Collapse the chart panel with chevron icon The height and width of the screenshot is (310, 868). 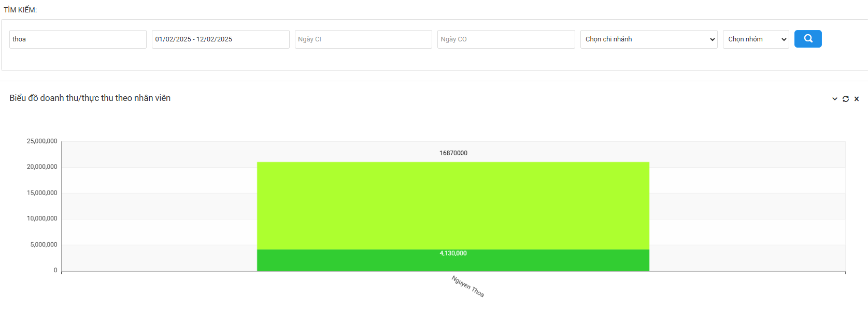click(x=835, y=99)
